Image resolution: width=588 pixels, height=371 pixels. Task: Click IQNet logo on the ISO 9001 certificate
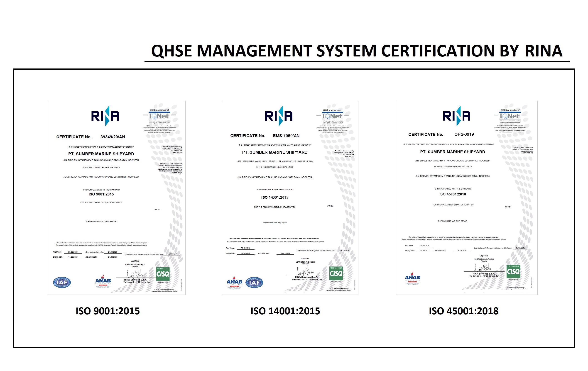click(x=159, y=116)
